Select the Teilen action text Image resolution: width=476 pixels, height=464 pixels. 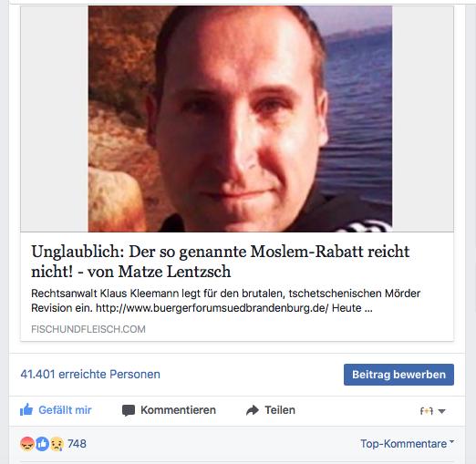click(280, 410)
